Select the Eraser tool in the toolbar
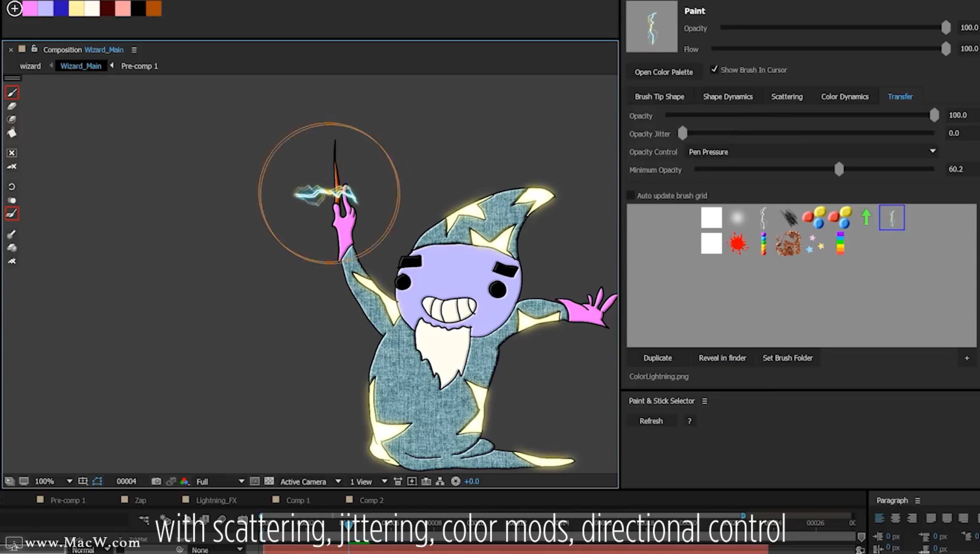Screen dimensions: 980x554 [x=11, y=106]
